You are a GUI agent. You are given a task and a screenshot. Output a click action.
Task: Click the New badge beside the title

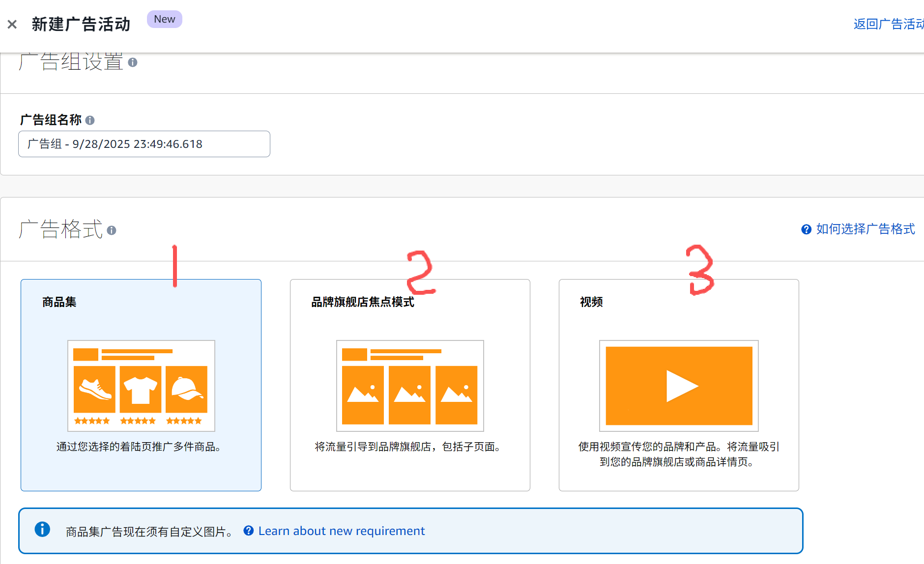[164, 19]
